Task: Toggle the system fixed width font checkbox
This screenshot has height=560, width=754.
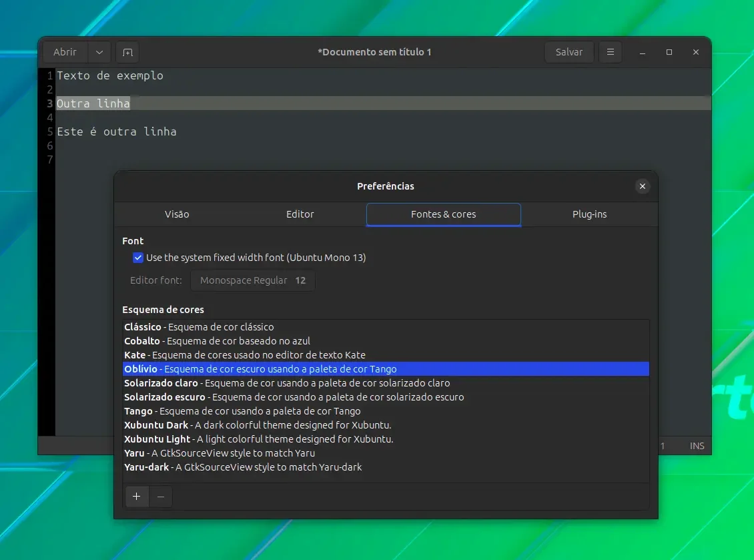Action: tap(138, 258)
